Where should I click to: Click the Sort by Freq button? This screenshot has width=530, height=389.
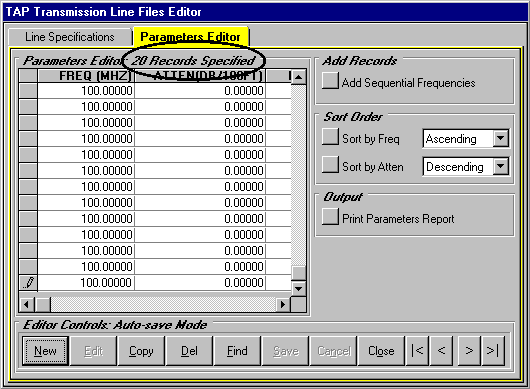[330, 137]
